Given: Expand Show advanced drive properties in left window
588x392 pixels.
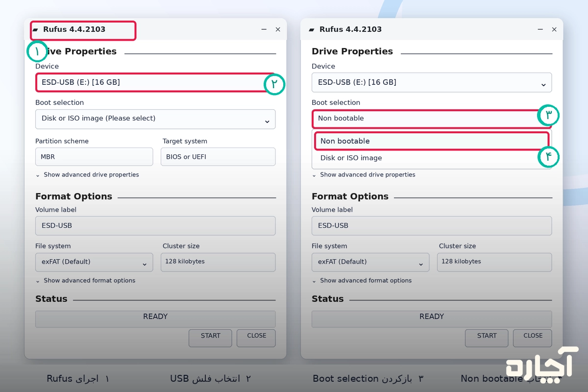Looking at the screenshot, I should [87, 175].
